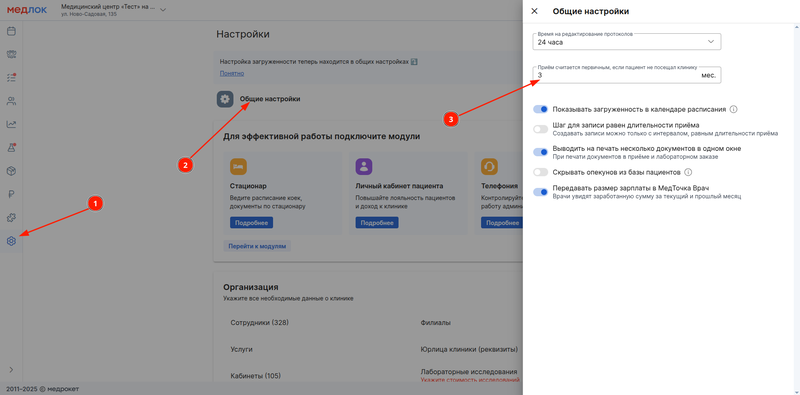Open Общие настройки section heading

click(x=270, y=99)
